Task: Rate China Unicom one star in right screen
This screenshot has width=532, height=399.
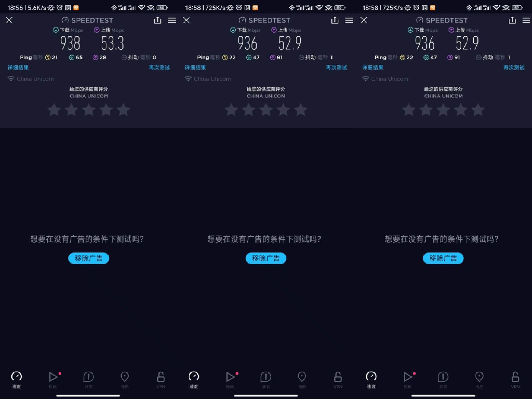Action: click(x=409, y=110)
